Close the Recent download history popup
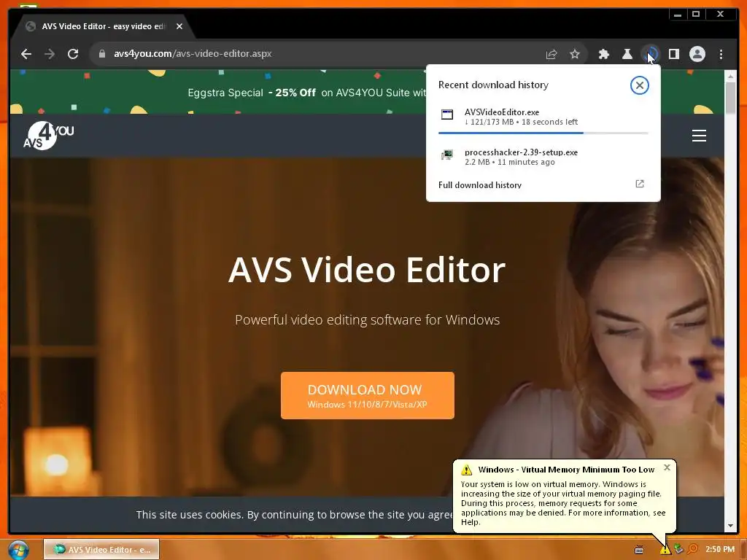The height and width of the screenshot is (560, 747). (639, 85)
